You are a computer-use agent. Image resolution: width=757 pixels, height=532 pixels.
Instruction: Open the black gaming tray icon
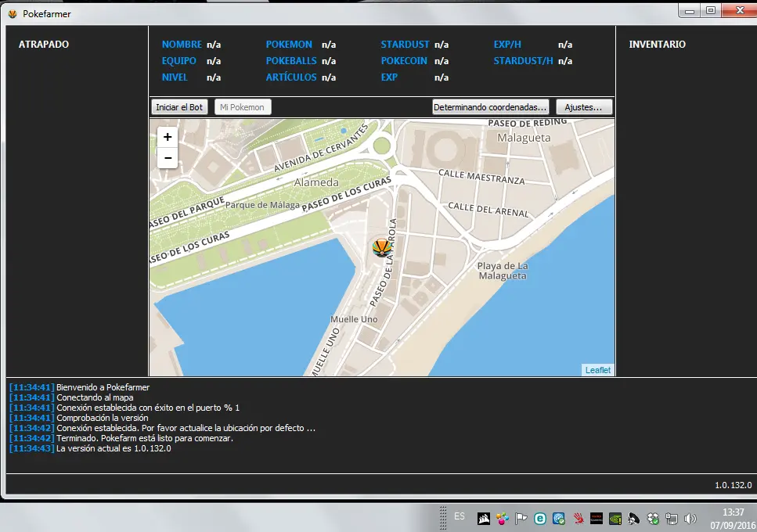coord(597,519)
